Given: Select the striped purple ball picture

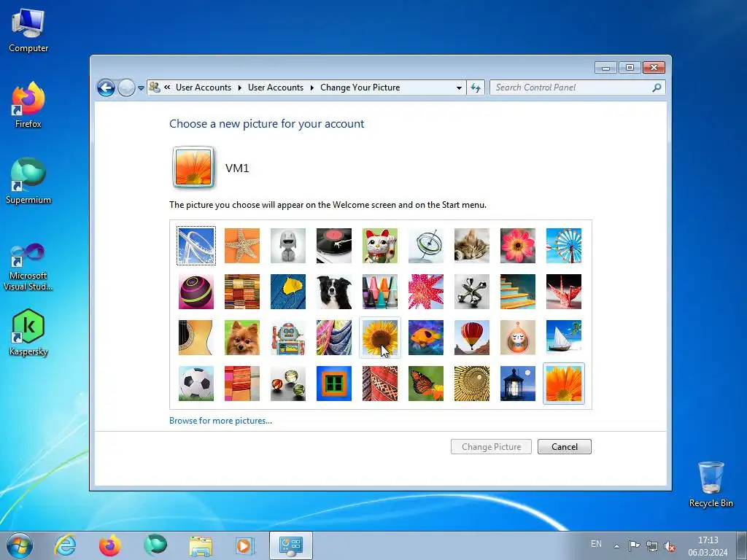Looking at the screenshot, I should [196, 292].
